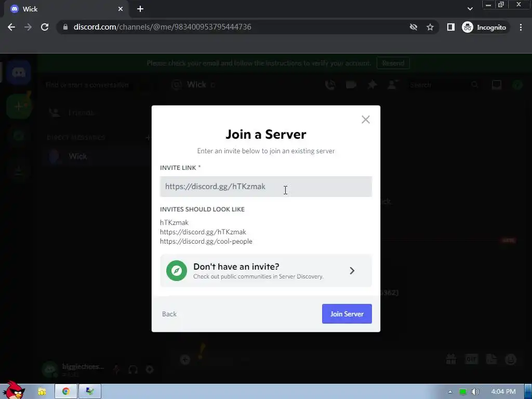Click the gift icon in the message bar
The height and width of the screenshot is (399, 532).
tap(451, 359)
